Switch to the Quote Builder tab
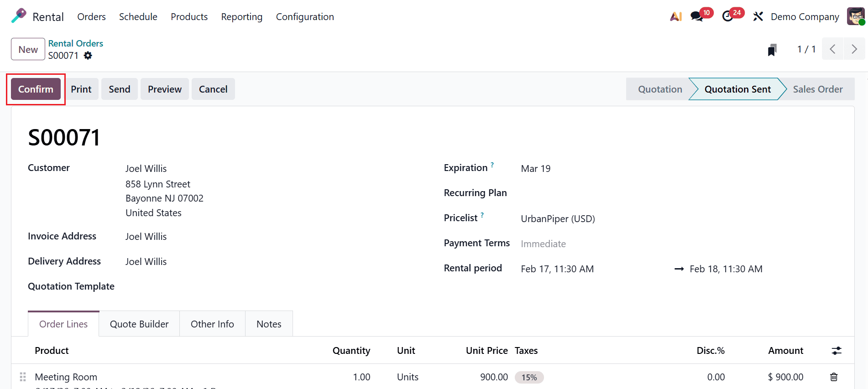The image size is (868, 389). coord(139,324)
